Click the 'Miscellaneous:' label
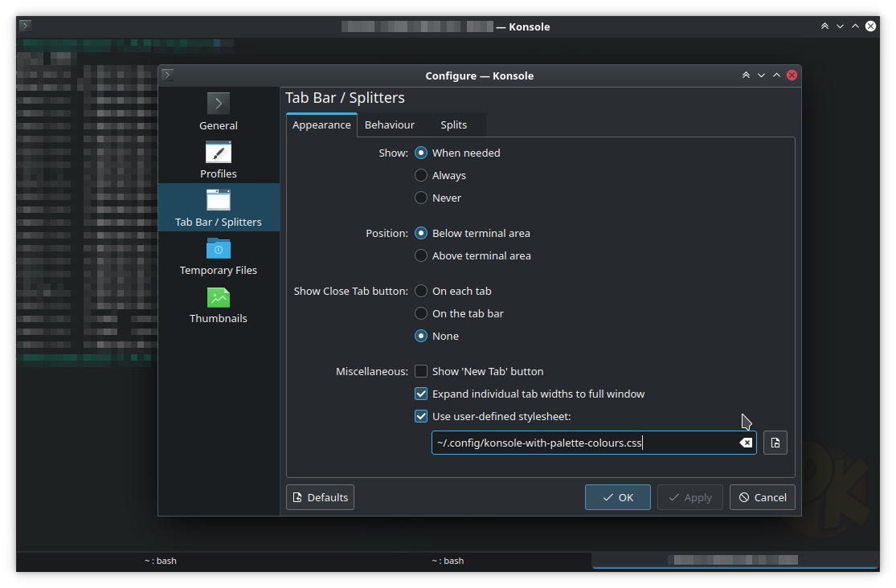 [372, 371]
